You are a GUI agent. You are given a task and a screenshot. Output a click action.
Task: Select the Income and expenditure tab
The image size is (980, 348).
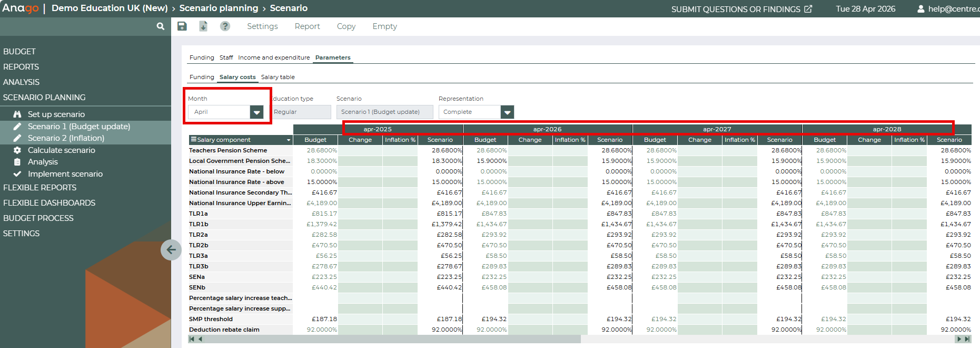[274, 57]
